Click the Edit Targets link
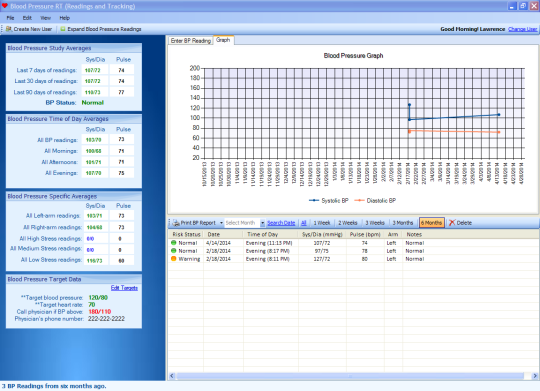540x391 pixels. click(124, 288)
